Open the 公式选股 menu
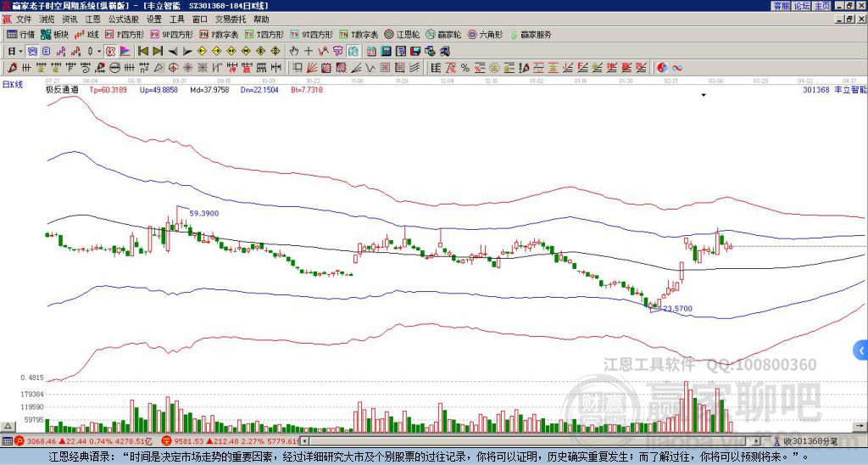 124,20
